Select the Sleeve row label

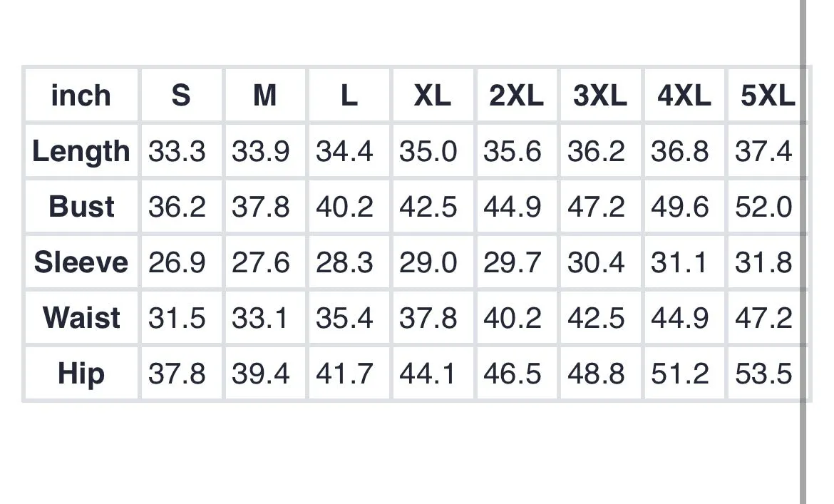click(x=81, y=262)
